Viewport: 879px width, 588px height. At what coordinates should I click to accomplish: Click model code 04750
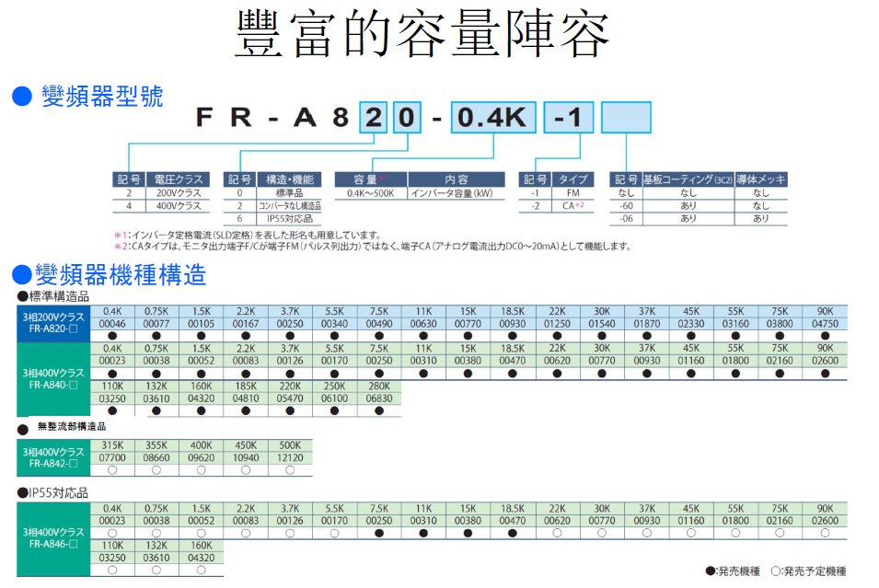825,324
